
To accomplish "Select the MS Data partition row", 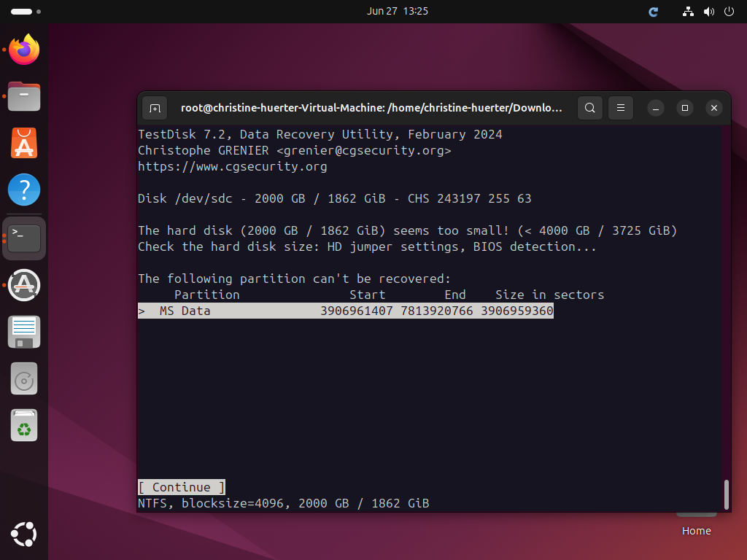I will pos(345,311).
